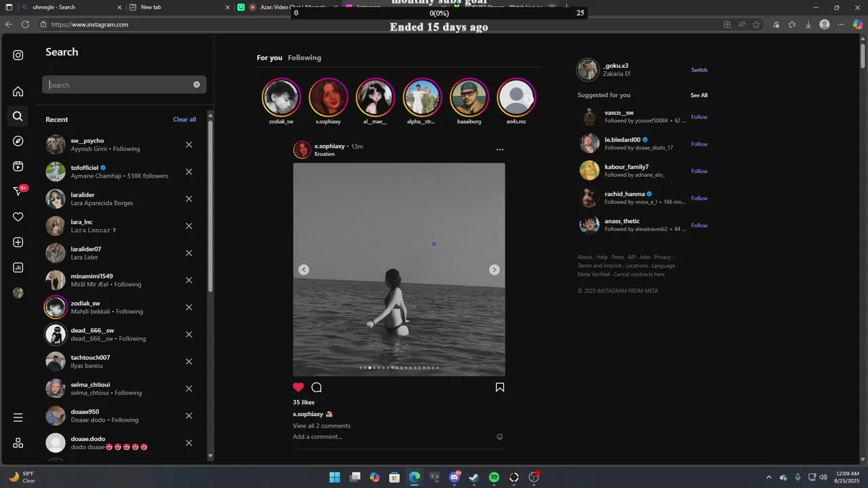The width and height of the screenshot is (868, 488).
Task: Remove lara_lnc from recent searches
Action: click(x=189, y=226)
